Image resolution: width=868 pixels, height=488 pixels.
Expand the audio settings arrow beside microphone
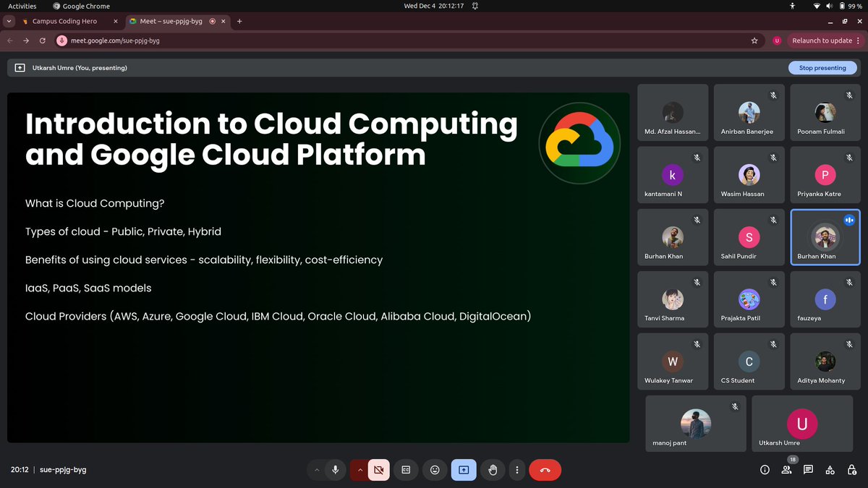click(x=316, y=470)
